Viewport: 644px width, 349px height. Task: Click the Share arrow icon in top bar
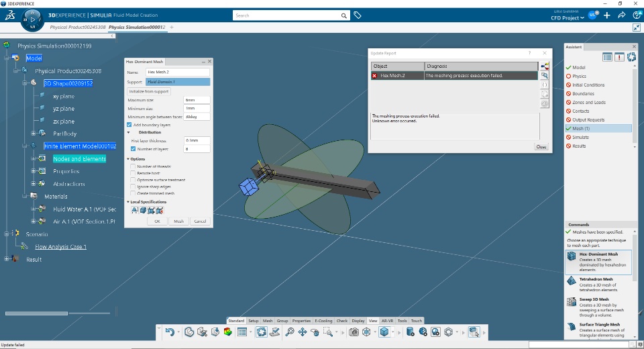tap(621, 15)
